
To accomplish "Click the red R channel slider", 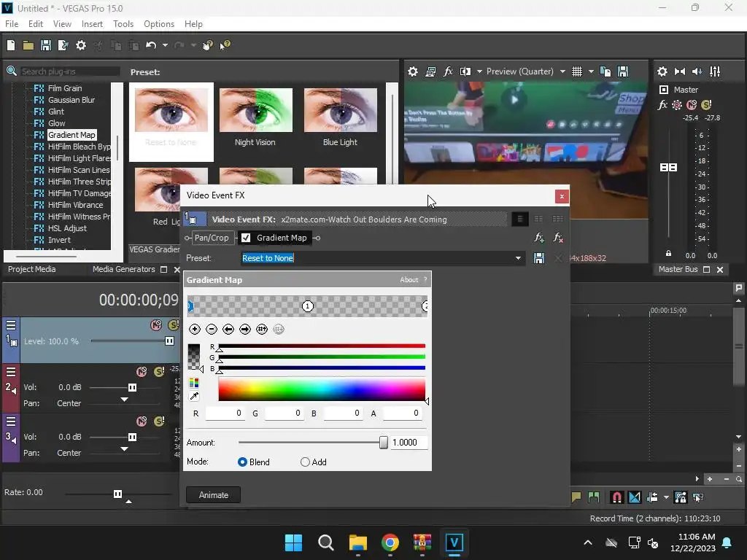I will pyautogui.click(x=322, y=346).
